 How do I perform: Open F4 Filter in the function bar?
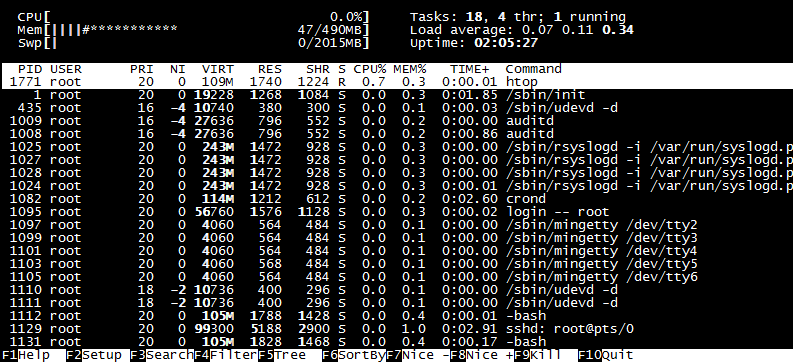click(x=226, y=355)
